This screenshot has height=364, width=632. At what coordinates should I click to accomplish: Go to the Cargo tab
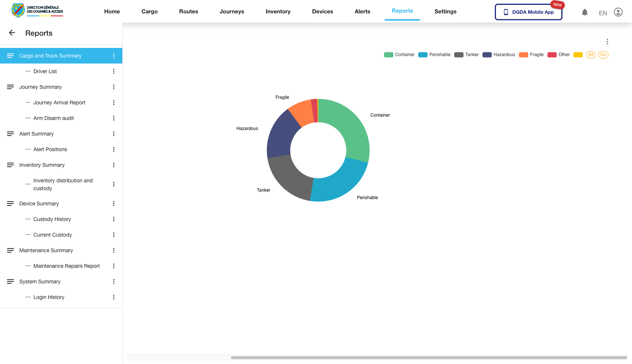coord(149,12)
